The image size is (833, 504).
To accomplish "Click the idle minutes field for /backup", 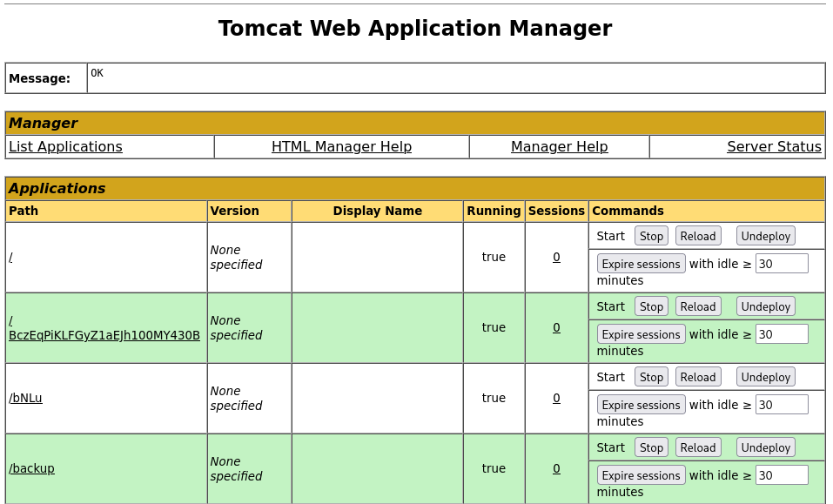I will click(782, 474).
